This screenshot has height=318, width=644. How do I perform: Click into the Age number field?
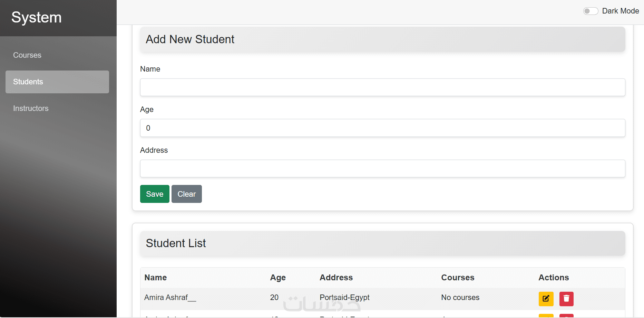tap(382, 128)
